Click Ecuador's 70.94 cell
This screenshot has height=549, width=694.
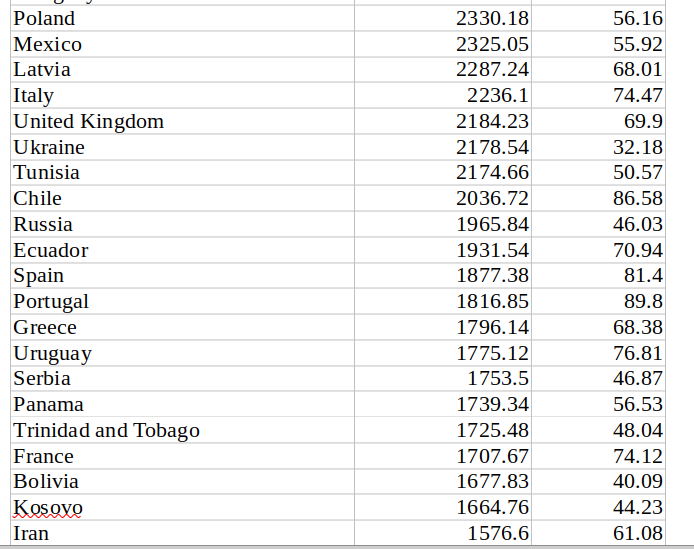tap(598, 250)
